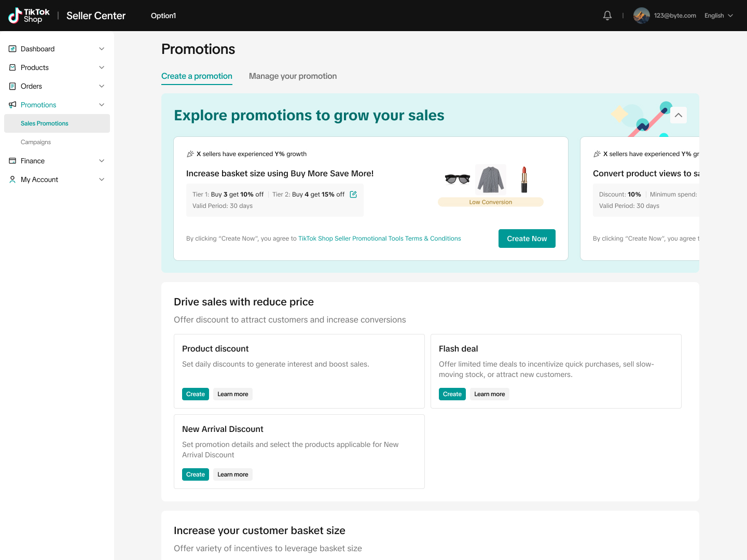Image resolution: width=747 pixels, height=560 pixels.
Task: Open Campaigns in the sidebar
Action: click(x=36, y=142)
